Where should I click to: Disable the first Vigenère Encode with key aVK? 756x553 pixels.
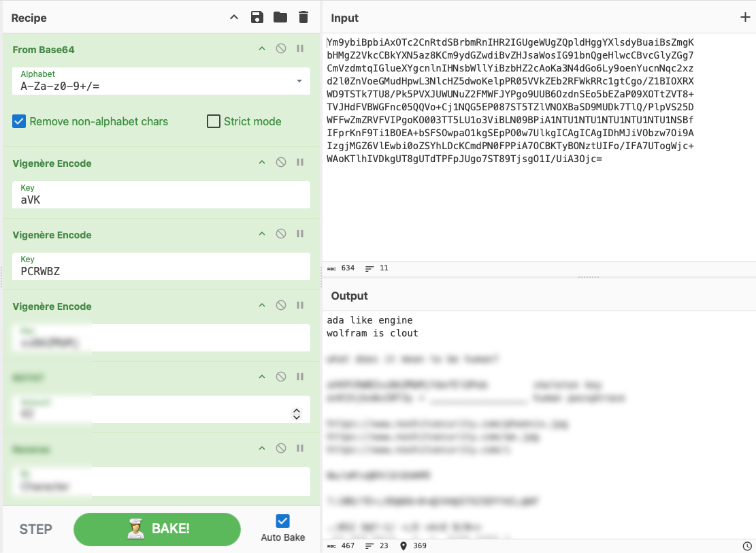(280, 162)
